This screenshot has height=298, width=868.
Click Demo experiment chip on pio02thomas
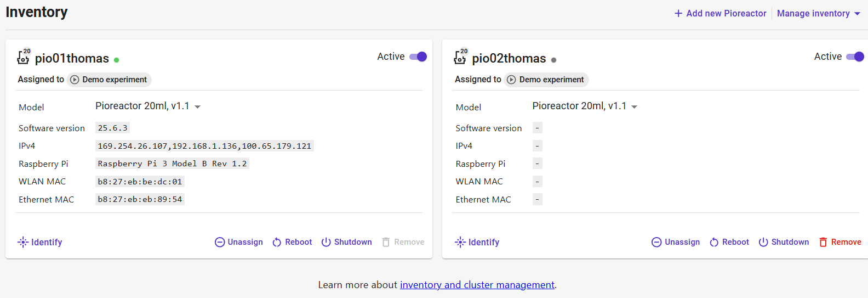click(546, 80)
